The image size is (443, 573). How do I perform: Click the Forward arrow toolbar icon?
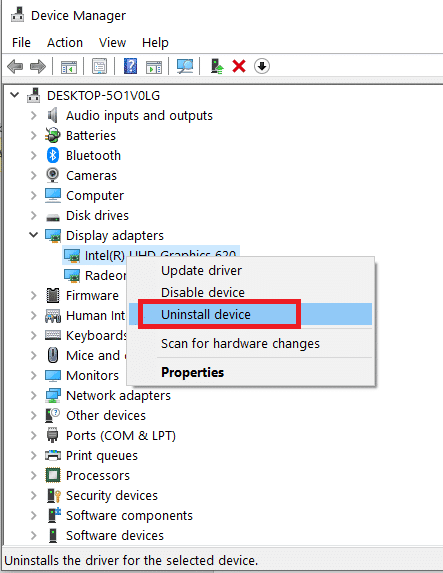click(38, 67)
